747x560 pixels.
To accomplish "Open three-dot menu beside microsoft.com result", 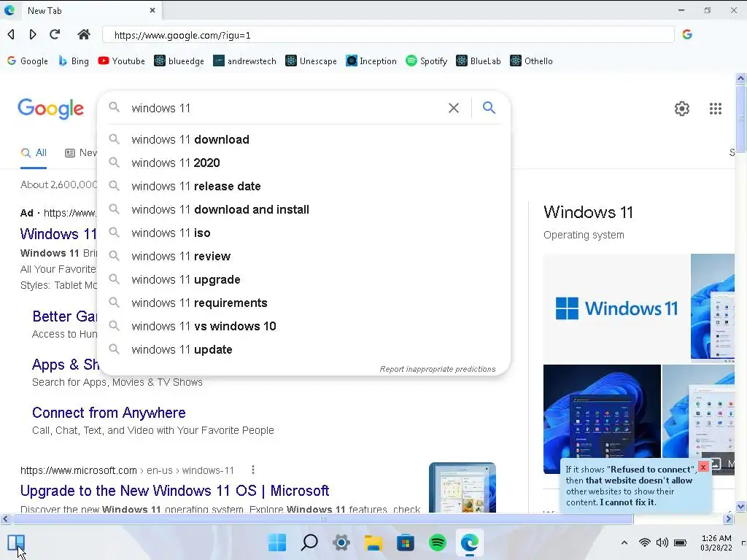I will click(253, 470).
